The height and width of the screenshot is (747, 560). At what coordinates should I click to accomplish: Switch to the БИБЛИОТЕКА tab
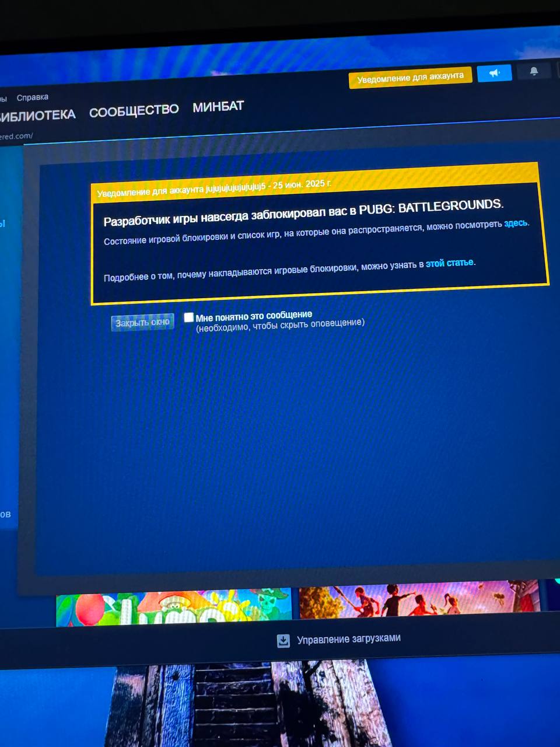tap(37, 115)
